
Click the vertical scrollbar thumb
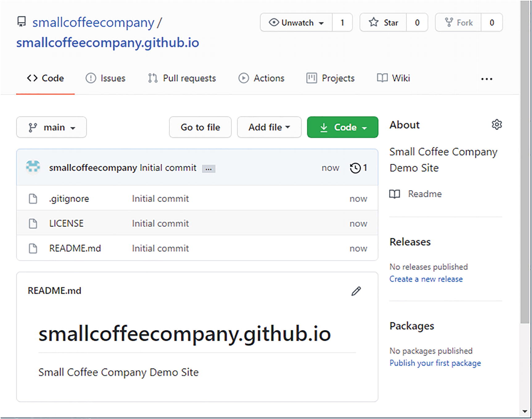[x=525, y=160]
